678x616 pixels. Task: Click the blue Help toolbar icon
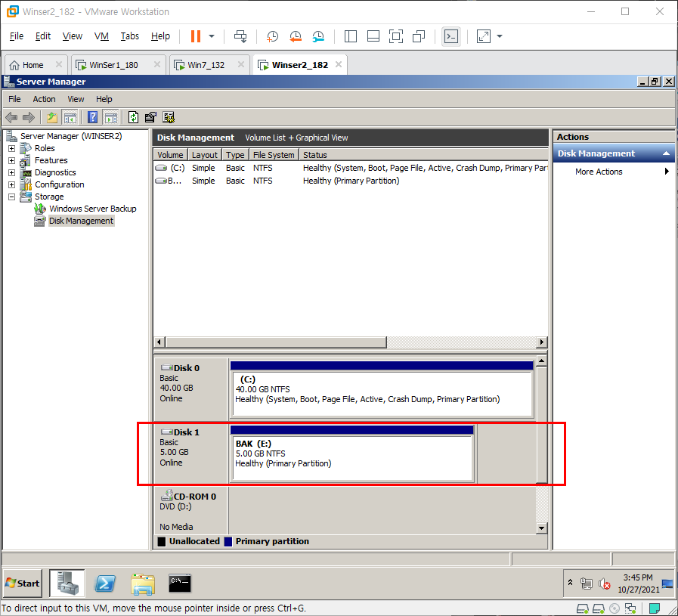point(92,117)
